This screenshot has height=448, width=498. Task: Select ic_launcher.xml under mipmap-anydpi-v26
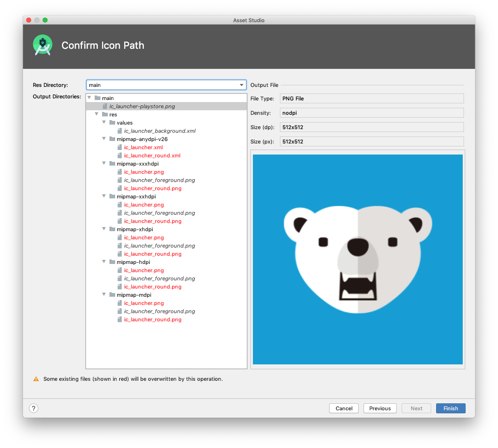[x=143, y=147]
